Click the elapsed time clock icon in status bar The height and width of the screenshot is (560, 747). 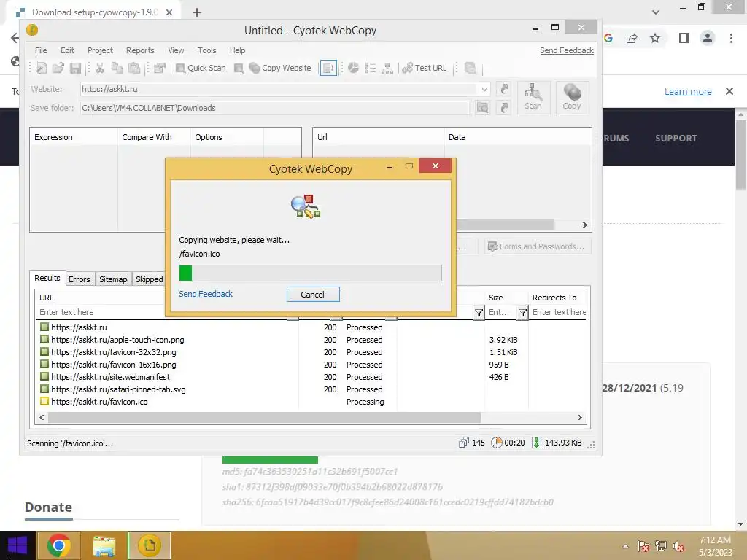pos(496,443)
